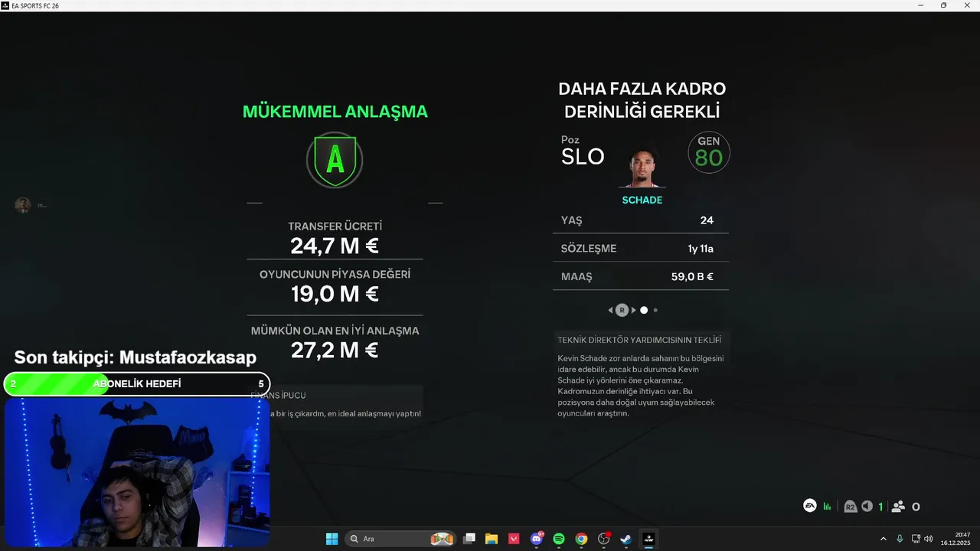This screenshot has width=980, height=551.
Task: Open Google Chrome from the taskbar
Action: pyautogui.click(x=581, y=539)
